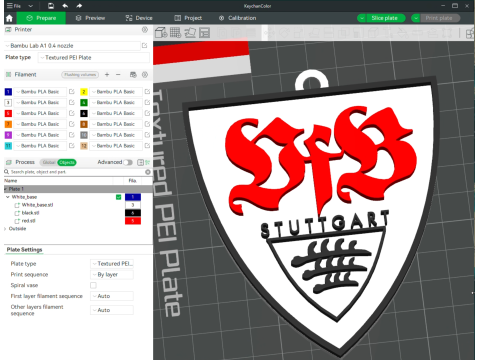Open Print sequence By layer dropdown
Image resolution: width=480 pixels, height=360 pixels.
tap(112, 275)
